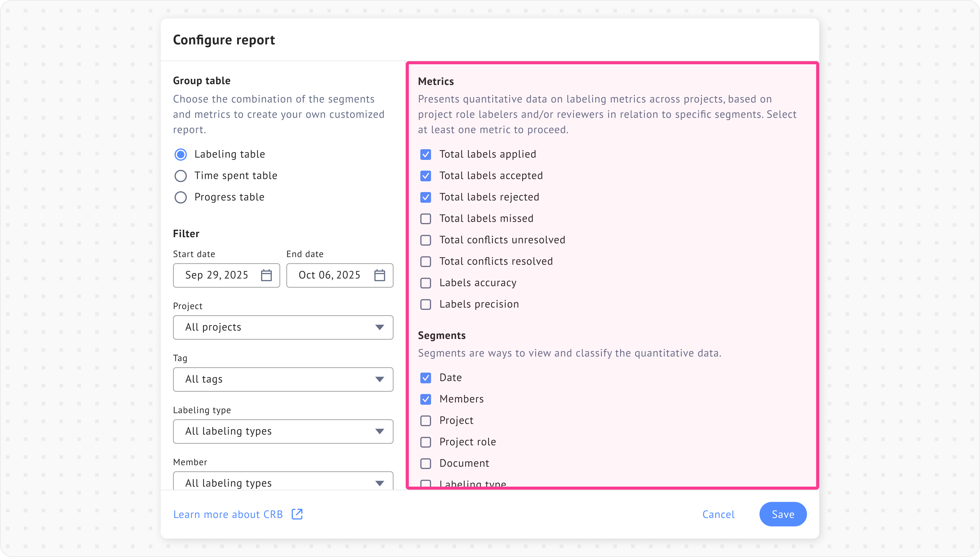Check the Labels accuracy metric
The image size is (980, 557).
point(426,283)
